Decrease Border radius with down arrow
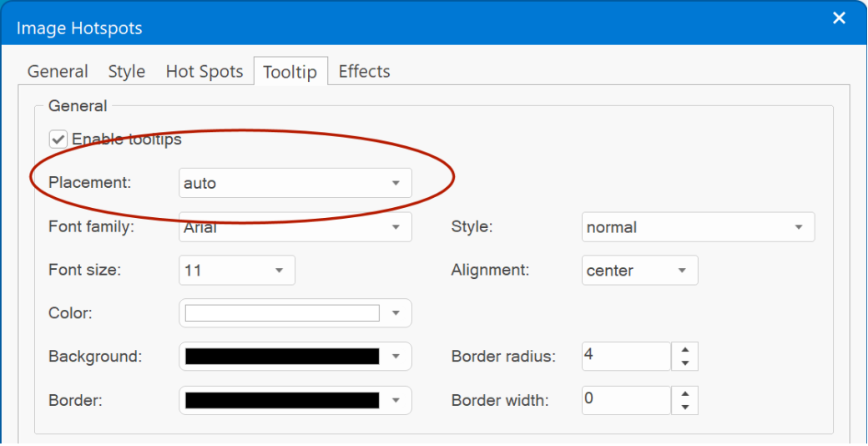Viewport: 868px width, 446px height. 684,363
